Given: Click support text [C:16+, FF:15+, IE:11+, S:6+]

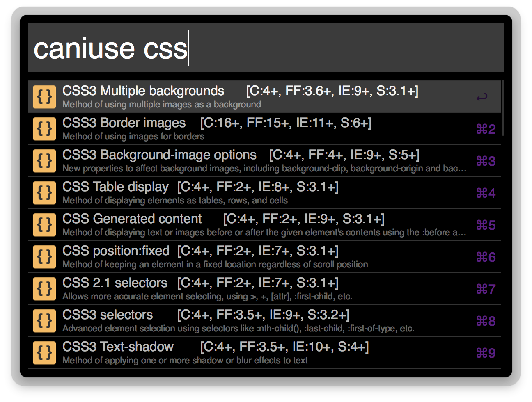Looking at the screenshot, I should pyautogui.click(x=286, y=123).
